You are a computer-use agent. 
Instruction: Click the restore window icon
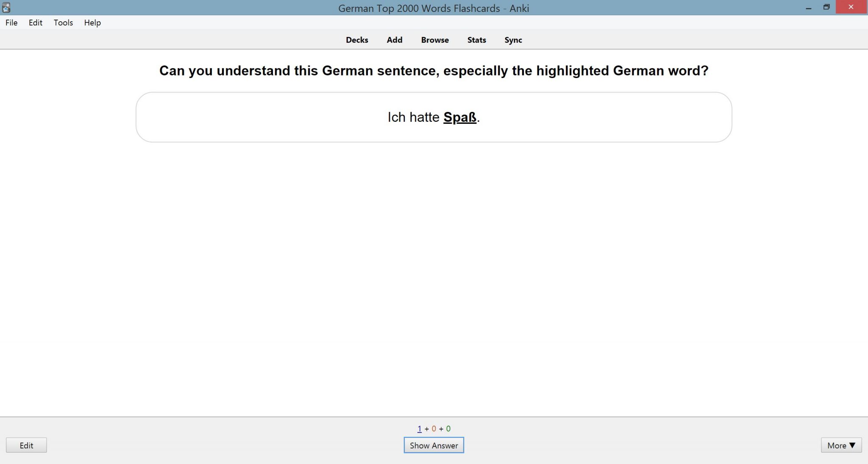point(826,7)
